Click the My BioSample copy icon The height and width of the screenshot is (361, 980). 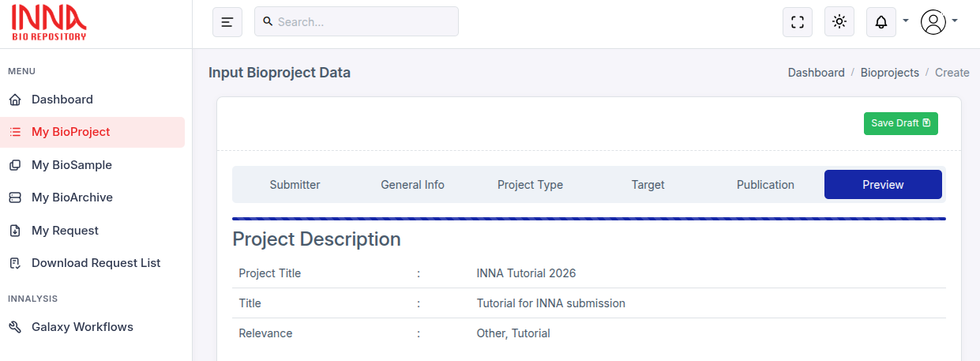click(15, 166)
